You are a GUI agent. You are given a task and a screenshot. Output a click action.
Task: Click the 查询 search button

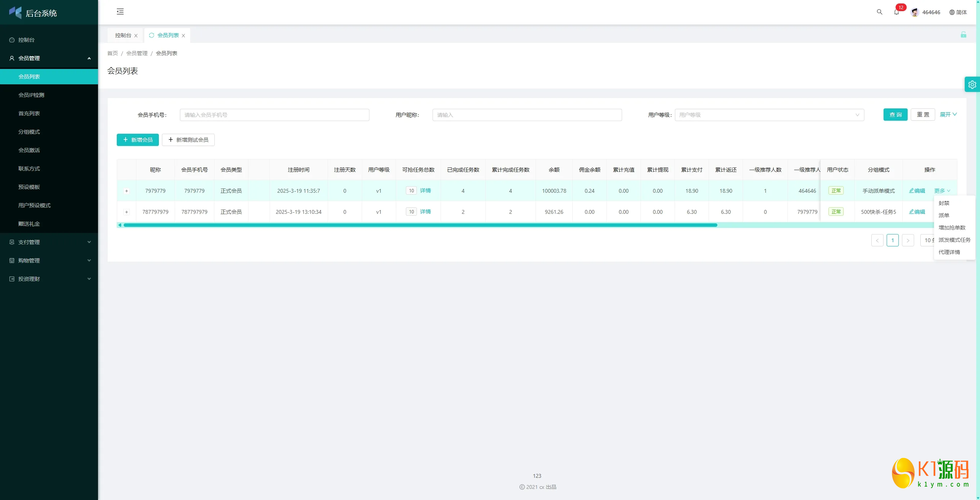click(895, 115)
